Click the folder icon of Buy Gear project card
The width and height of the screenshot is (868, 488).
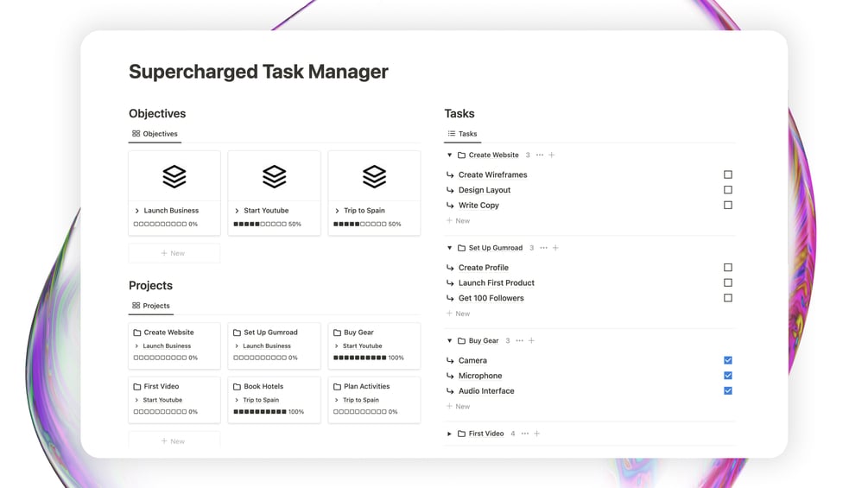pos(337,333)
